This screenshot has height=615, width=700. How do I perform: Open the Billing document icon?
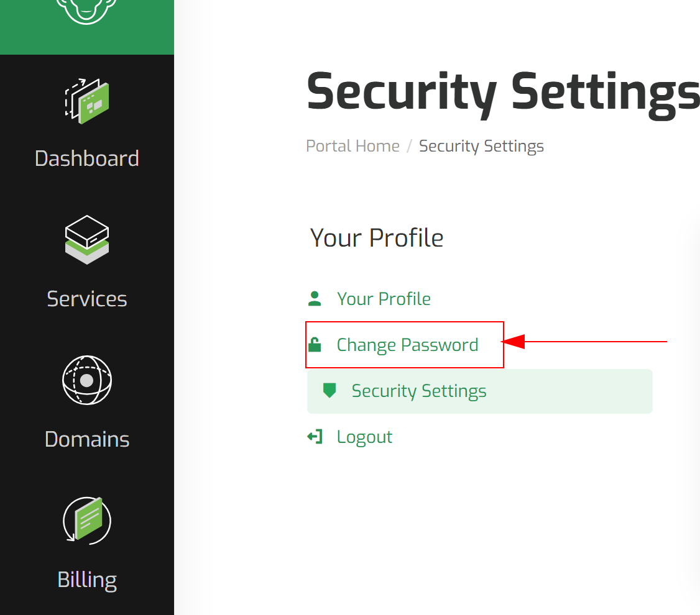tap(87, 521)
